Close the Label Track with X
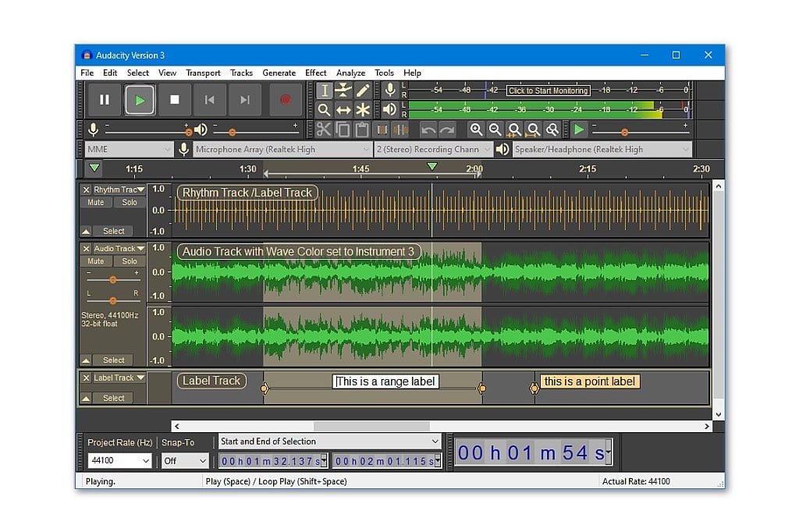799x532 pixels. [x=86, y=378]
